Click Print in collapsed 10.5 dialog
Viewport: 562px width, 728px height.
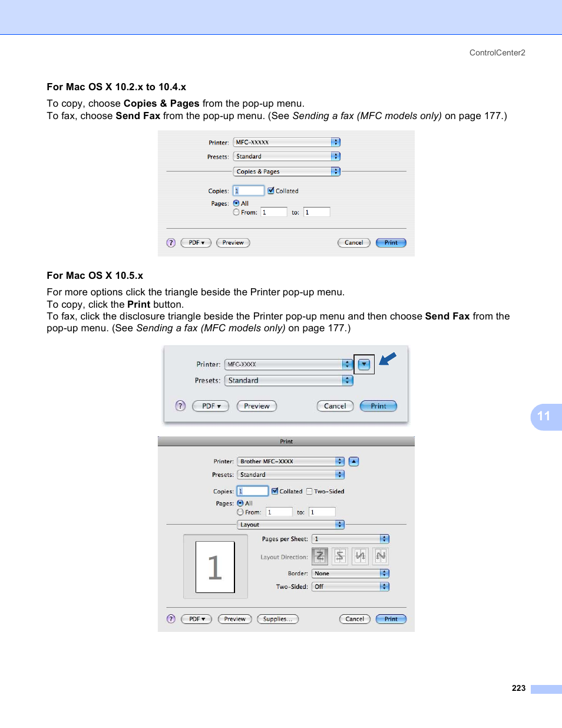point(379,406)
